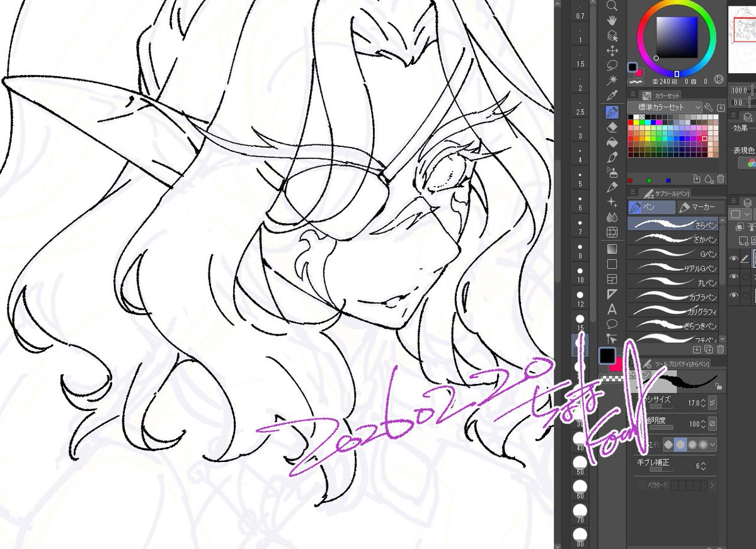
Task: Expand anti-aliasing options chevron
Action: 713,445
